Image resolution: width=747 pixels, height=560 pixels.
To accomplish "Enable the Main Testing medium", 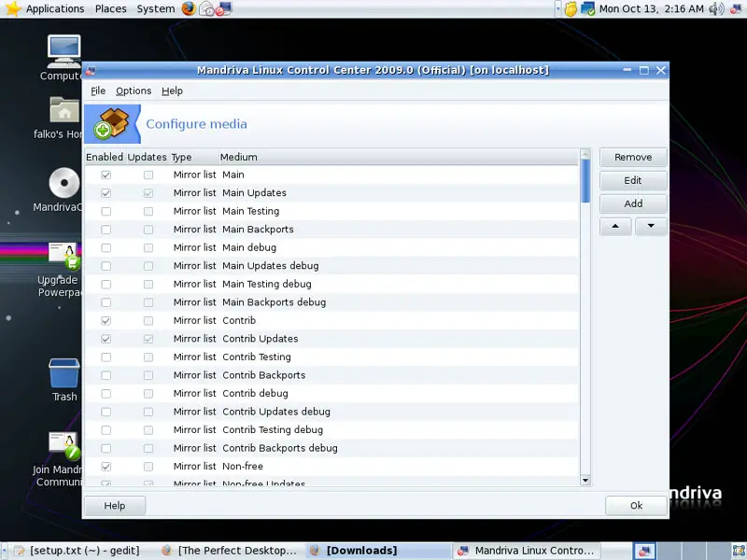I will click(106, 212).
